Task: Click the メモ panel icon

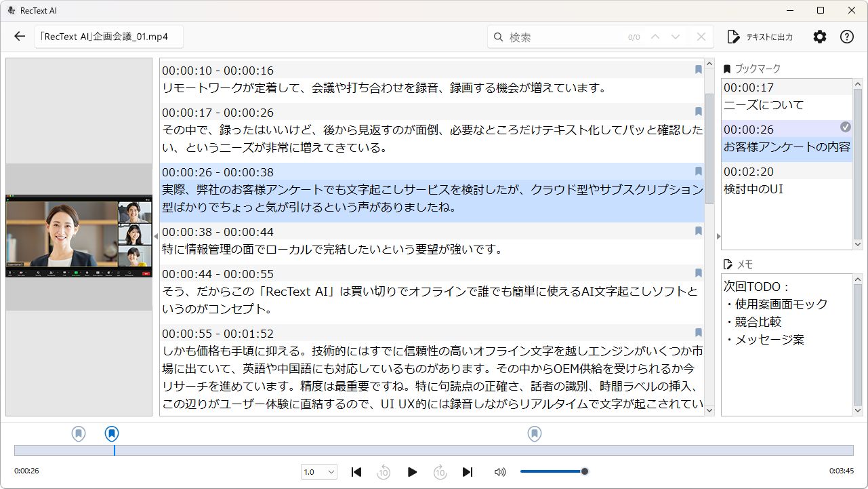Action: pyautogui.click(x=728, y=264)
